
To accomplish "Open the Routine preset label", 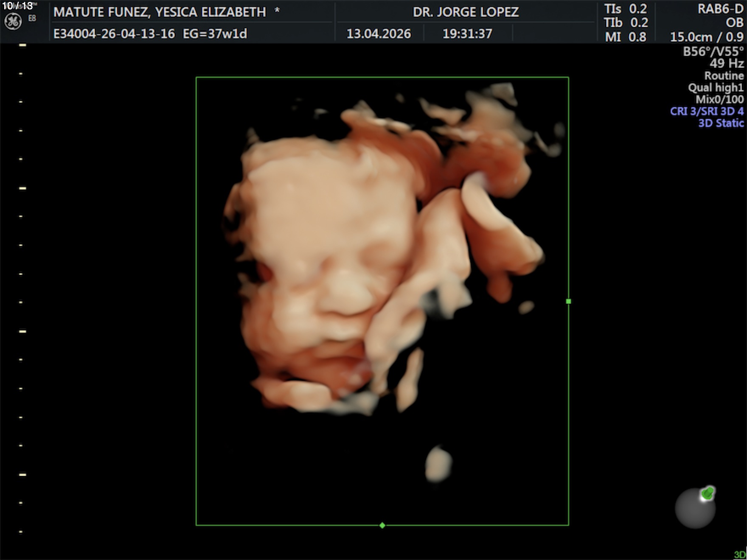I will [724, 76].
